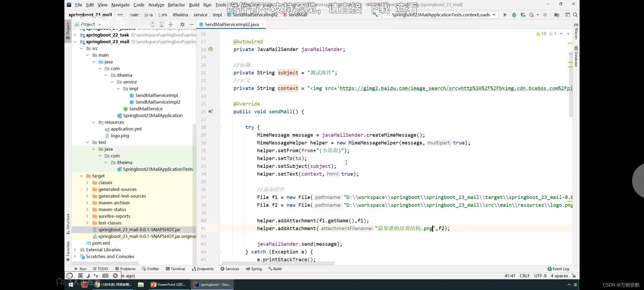Click the 4 spaces indent setting
Viewport: 644px width, 290px height.
click(x=559, y=276)
